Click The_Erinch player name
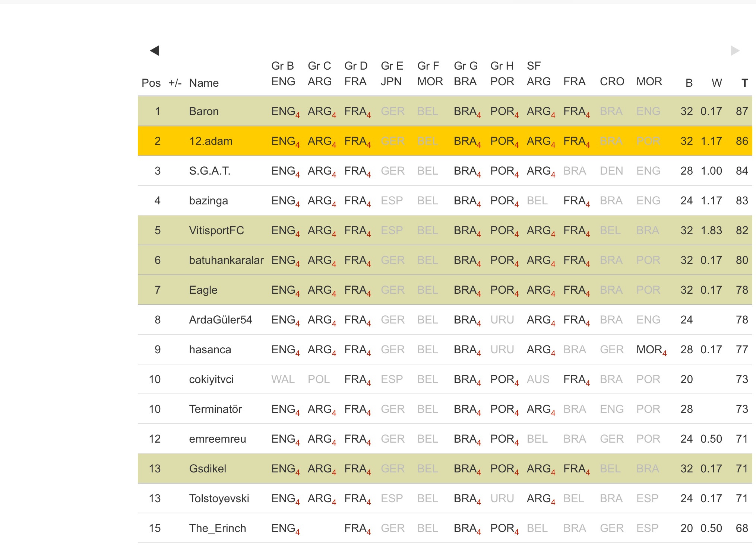Viewport: 756px width, 545px height. tap(217, 528)
